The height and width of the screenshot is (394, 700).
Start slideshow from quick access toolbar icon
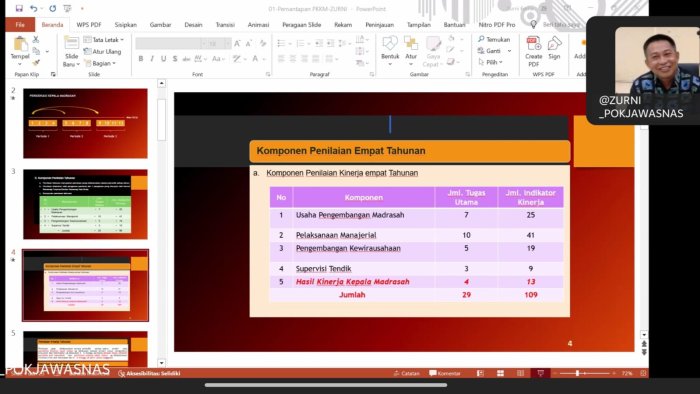point(68,8)
